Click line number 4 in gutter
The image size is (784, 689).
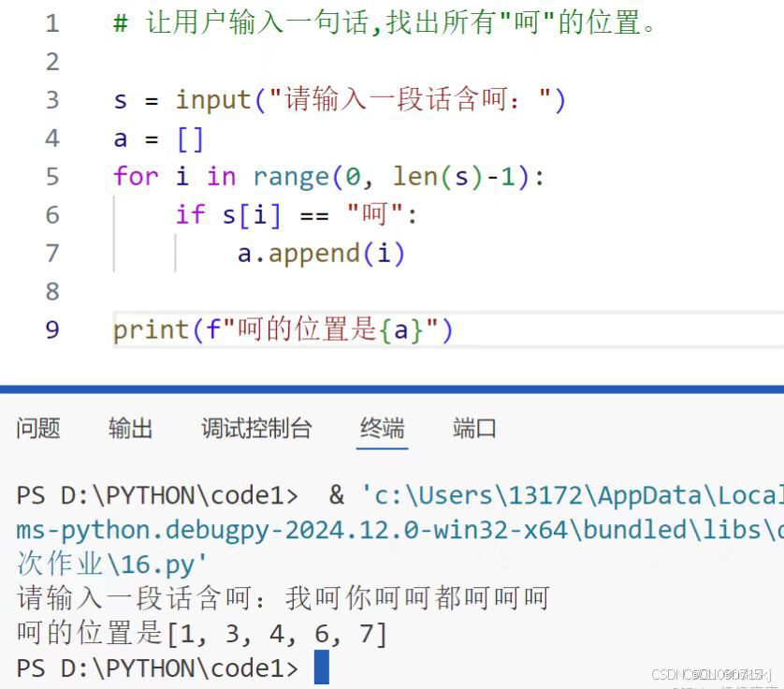[x=52, y=139]
